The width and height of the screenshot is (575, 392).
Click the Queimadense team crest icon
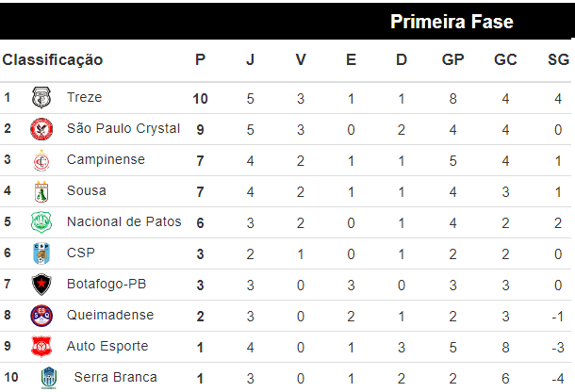(40, 316)
